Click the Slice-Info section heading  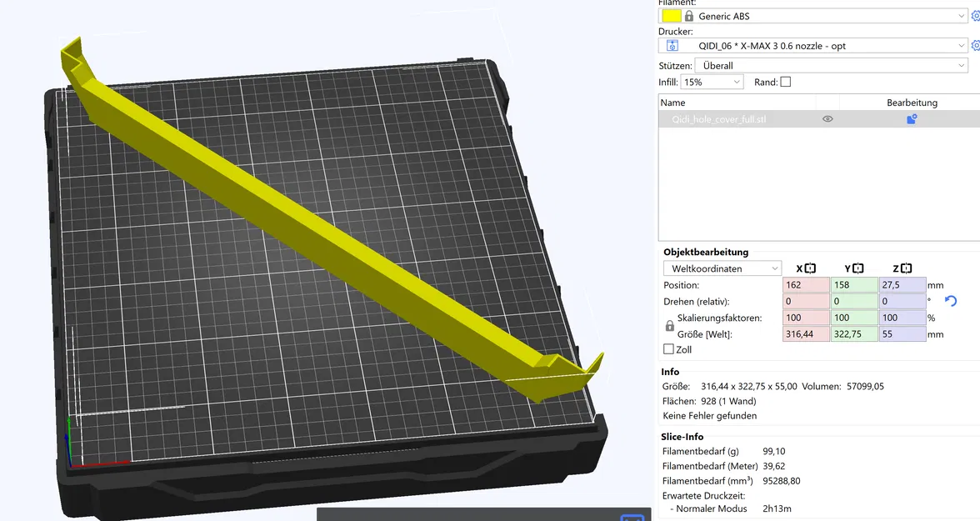point(682,437)
